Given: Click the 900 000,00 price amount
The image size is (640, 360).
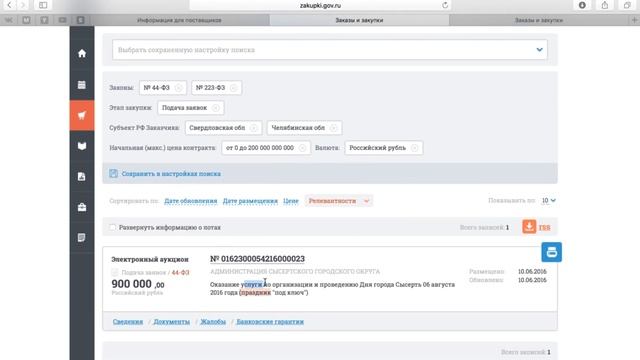Looking at the screenshot, I should tap(138, 284).
